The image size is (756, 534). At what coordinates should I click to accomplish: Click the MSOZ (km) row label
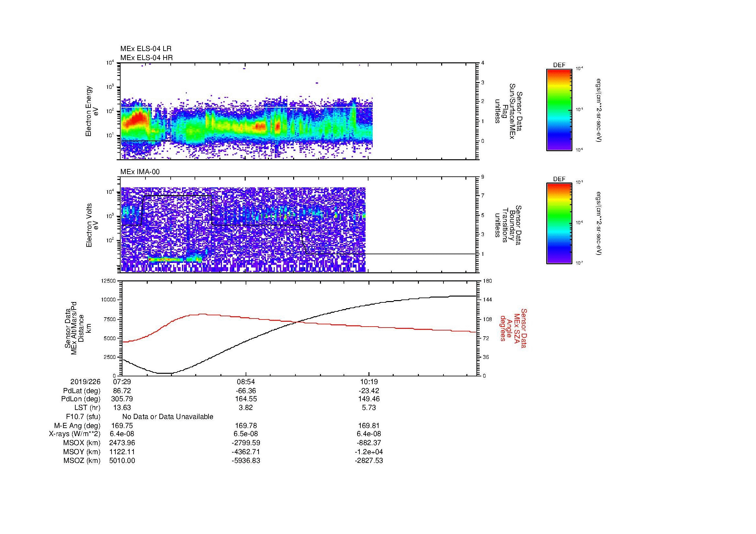82,461
